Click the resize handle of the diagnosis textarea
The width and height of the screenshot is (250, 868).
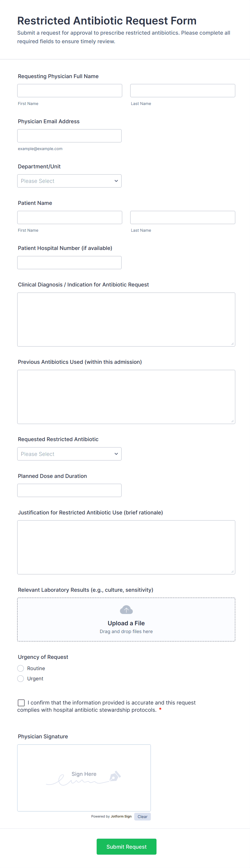pyautogui.click(x=233, y=343)
